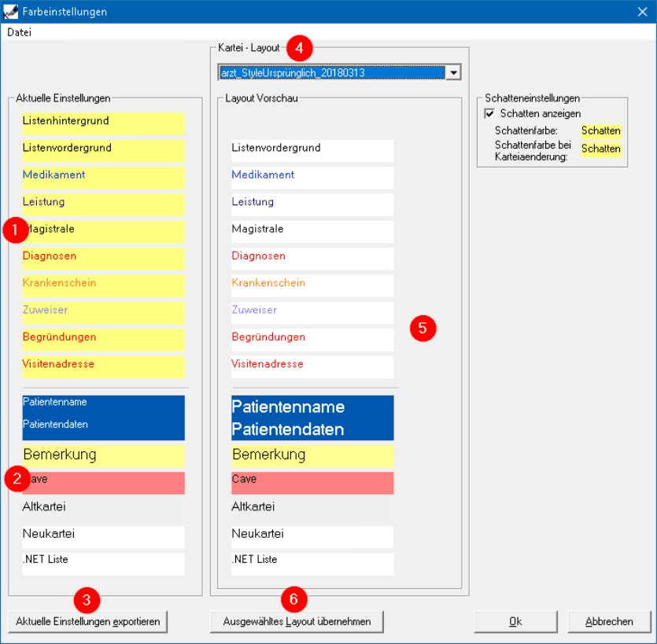The width and height of the screenshot is (657, 644).
Task: Click Leistung in Layout Vorschau
Action: point(312,204)
